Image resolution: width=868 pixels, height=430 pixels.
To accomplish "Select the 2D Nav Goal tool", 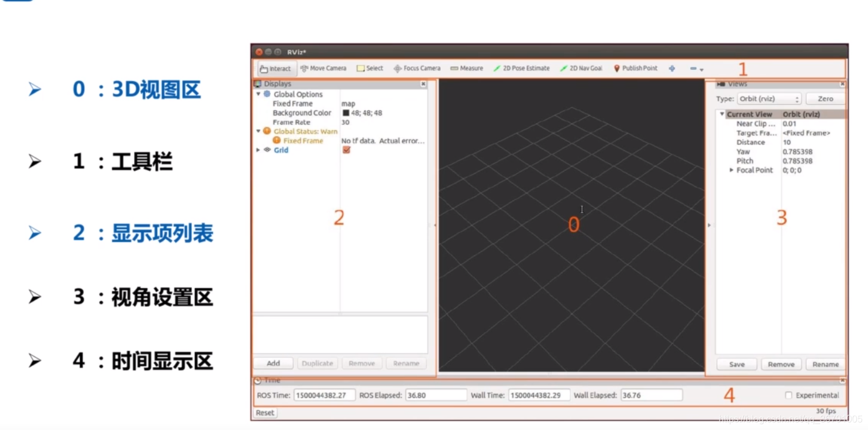I will pos(581,68).
